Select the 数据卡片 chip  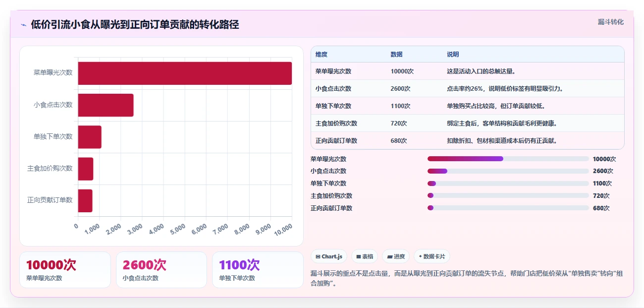[x=432, y=256]
